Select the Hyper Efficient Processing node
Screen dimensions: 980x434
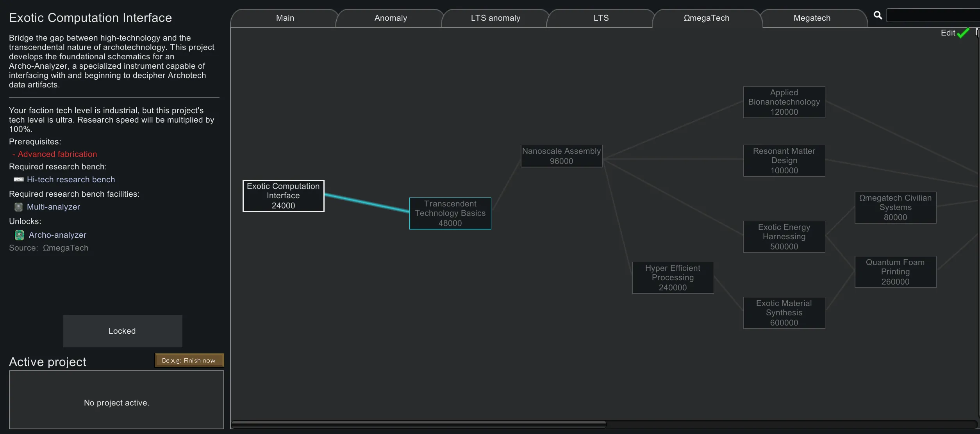click(x=673, y=278)
